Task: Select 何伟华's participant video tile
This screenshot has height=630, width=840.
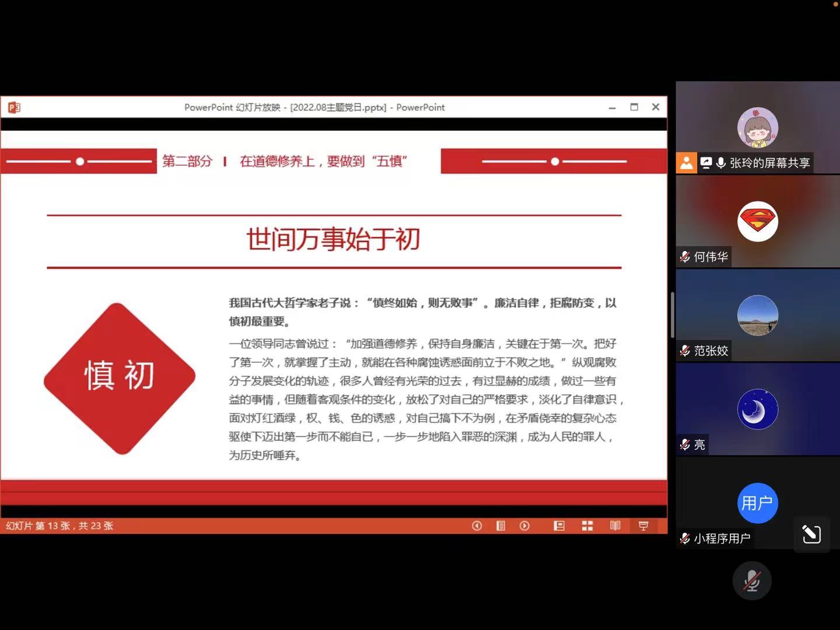Action: [x=757, y=222]
